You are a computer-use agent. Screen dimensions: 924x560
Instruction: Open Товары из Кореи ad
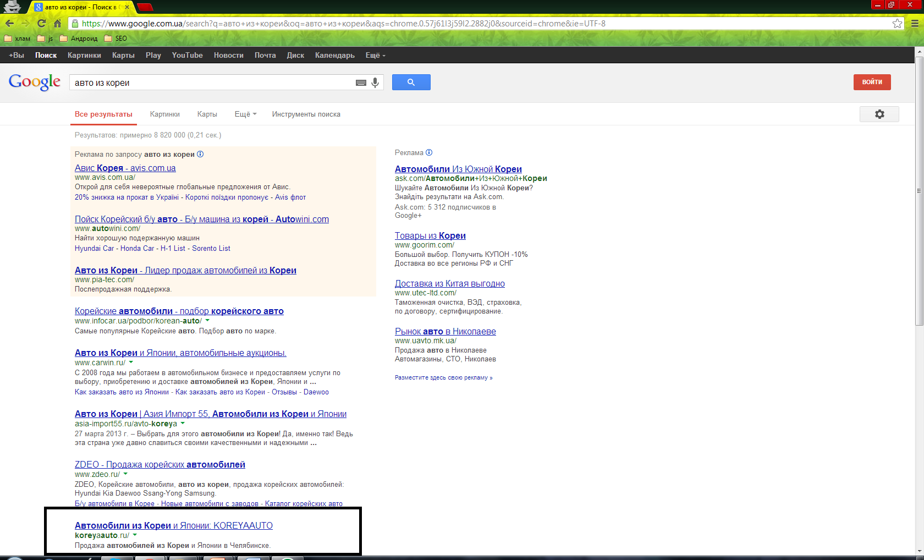[x=430, y=235]
